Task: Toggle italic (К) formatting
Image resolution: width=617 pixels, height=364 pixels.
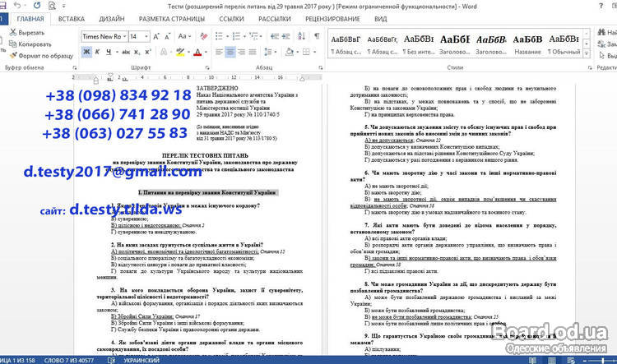Action: pos(97,52)
